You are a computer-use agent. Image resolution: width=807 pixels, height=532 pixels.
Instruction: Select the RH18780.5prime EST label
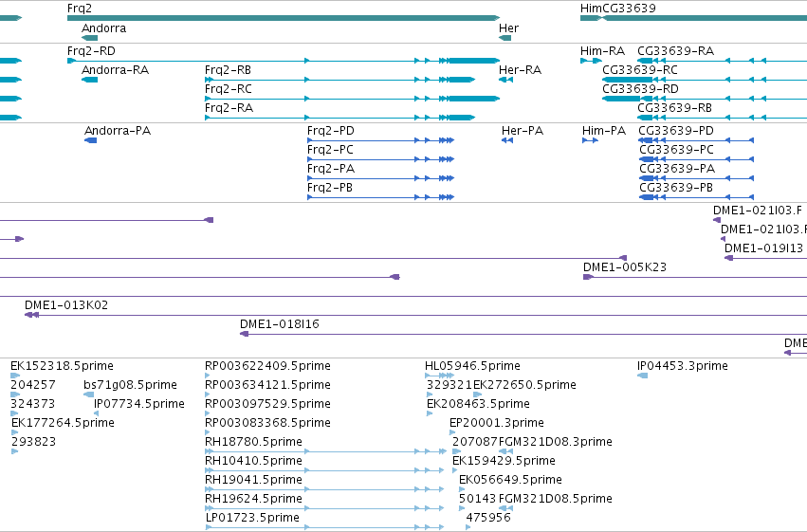coord(253,442)
